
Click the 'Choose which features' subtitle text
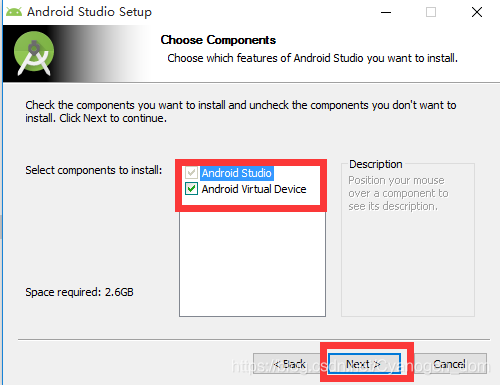tap(312, 58)
